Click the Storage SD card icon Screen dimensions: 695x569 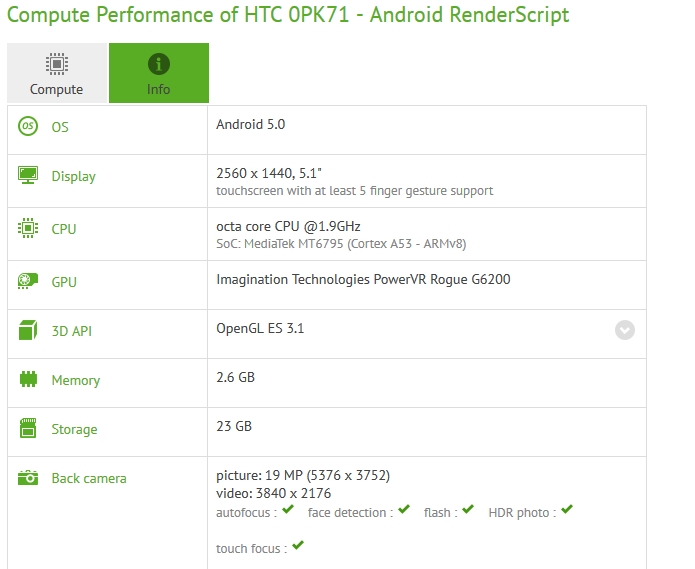(28, 429)
